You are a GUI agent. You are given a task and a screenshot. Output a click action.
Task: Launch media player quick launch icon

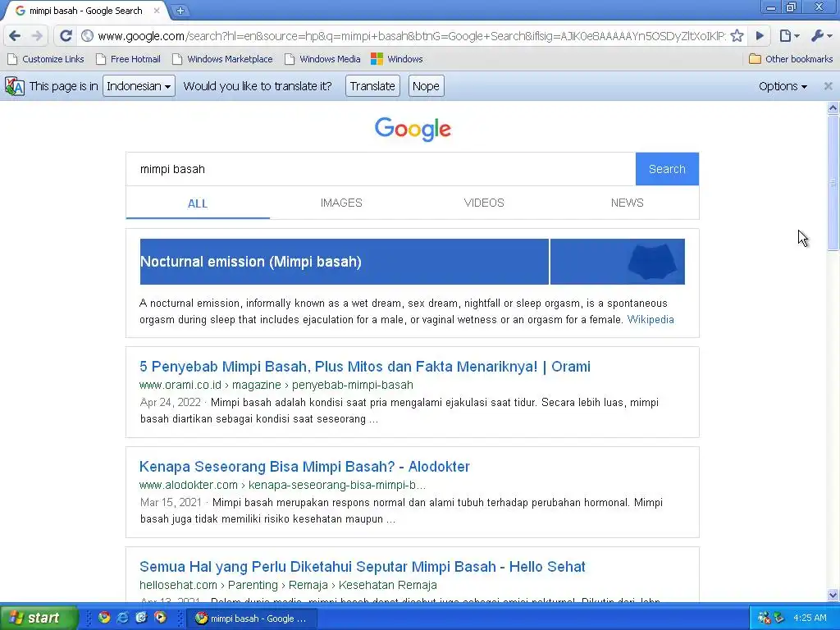click(160, 618)
